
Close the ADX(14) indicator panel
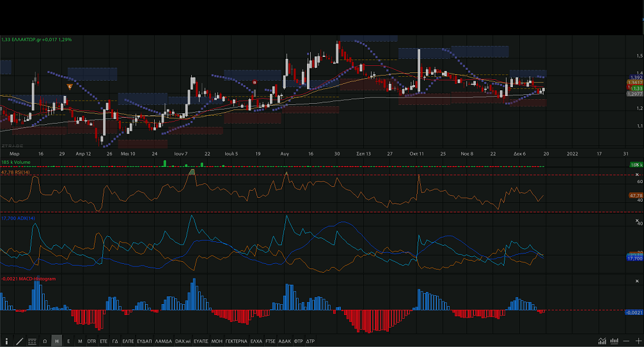636,220
